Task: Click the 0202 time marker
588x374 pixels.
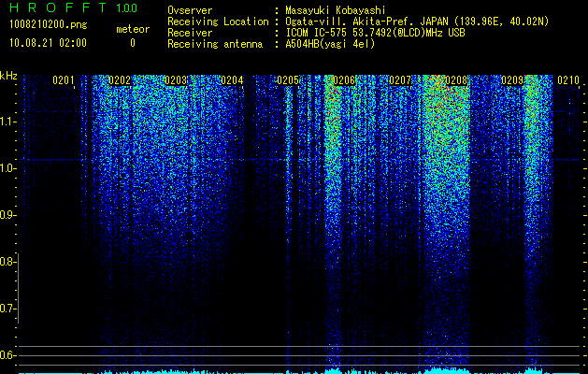Action: [120, 80]
